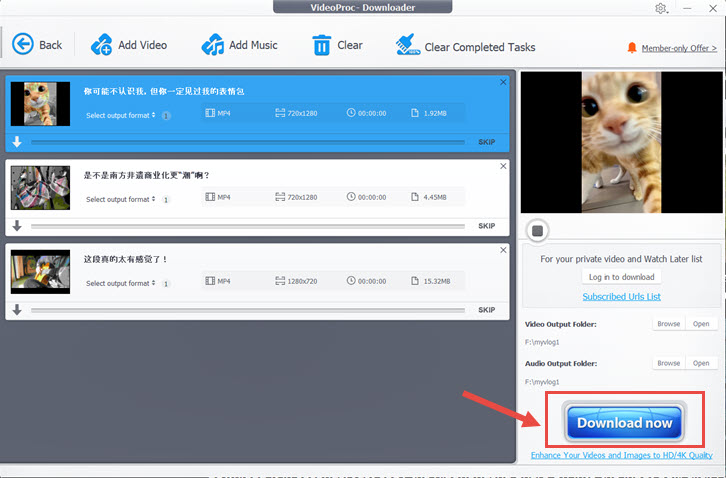Image resolution: width=726 pixels, height=478 pixels.
Task: Remove the first cat video task
Action: (x=503, y=82)
